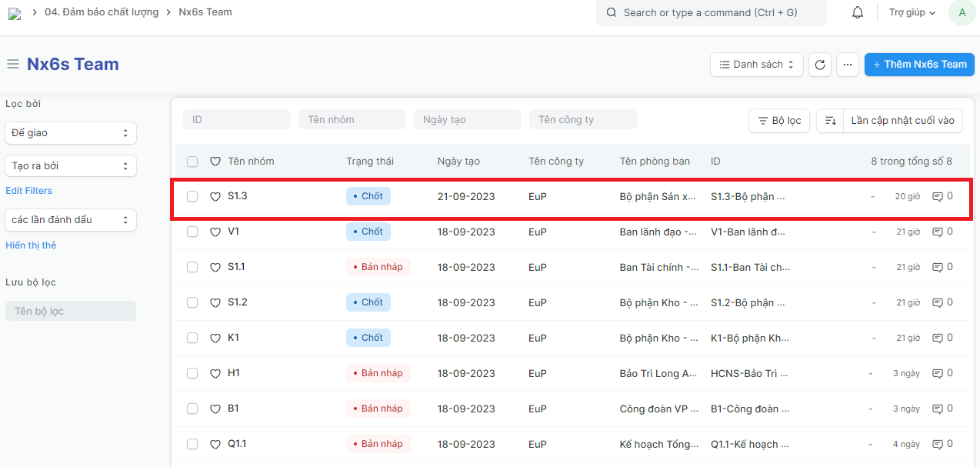Viewport: 980px width, 467px height.
Task: Expand the Tạo ra bởi dropdown
Action: 71,165
